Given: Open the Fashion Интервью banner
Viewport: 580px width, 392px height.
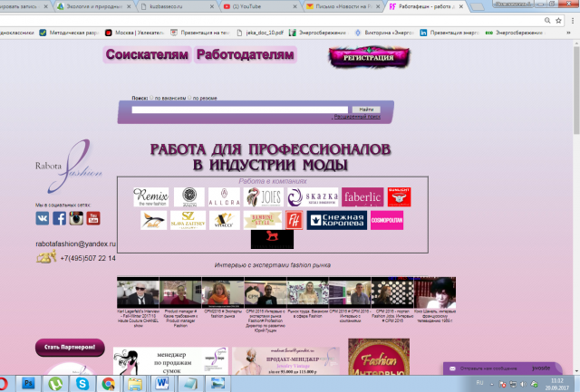Looking at the screenshot, I should (379, 357).
